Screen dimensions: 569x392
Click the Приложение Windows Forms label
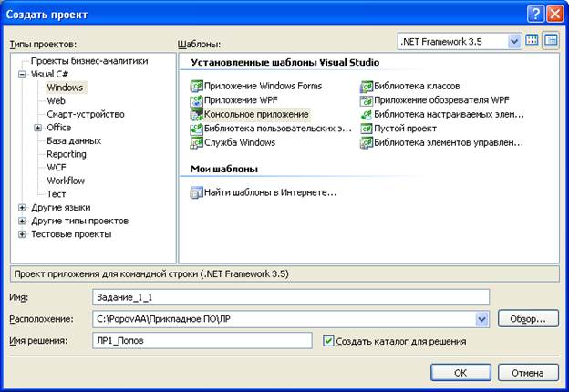(264, 86)
